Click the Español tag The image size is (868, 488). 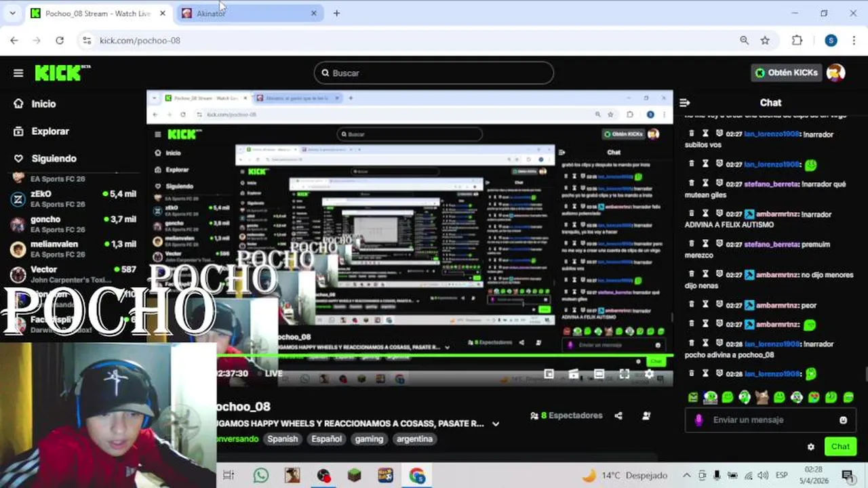click(x=327, y=439)
